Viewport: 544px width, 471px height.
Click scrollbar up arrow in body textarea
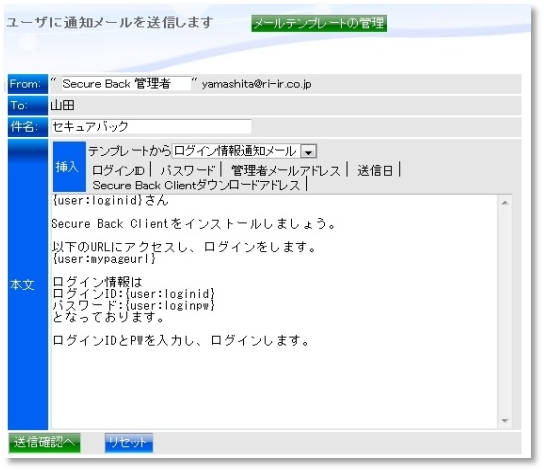(x=505, y=203)
